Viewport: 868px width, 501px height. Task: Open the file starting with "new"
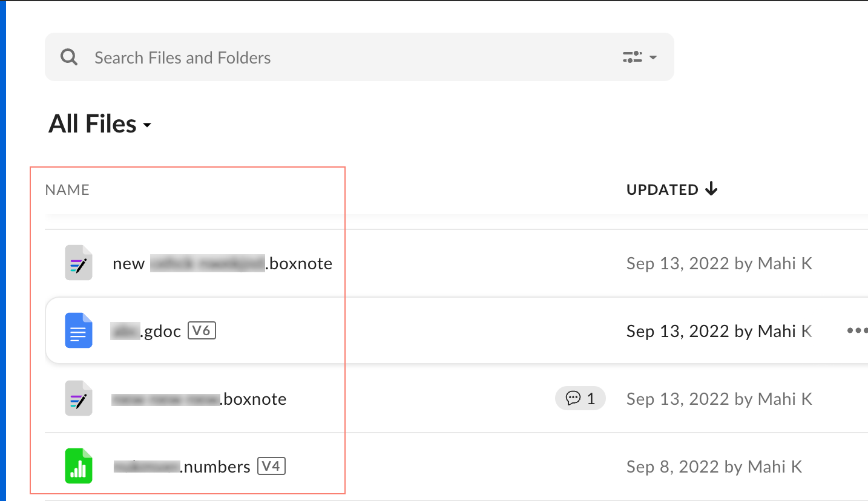pyautogui.click(x=222, y=264)
